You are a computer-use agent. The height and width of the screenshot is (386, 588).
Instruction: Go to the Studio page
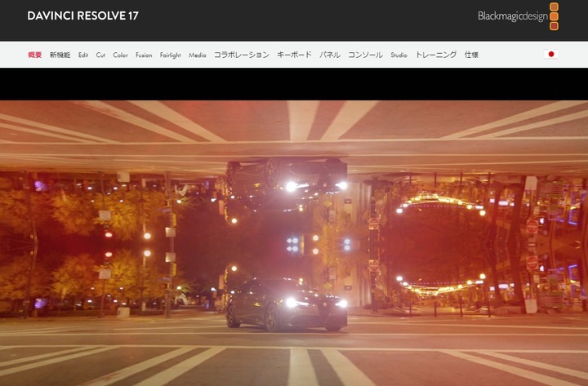coord(399,55)
